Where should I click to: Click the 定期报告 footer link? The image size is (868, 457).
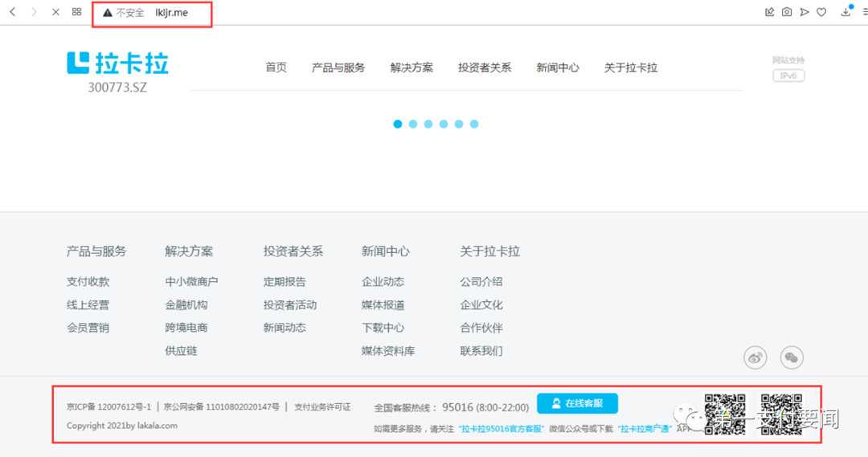[285, 282]
